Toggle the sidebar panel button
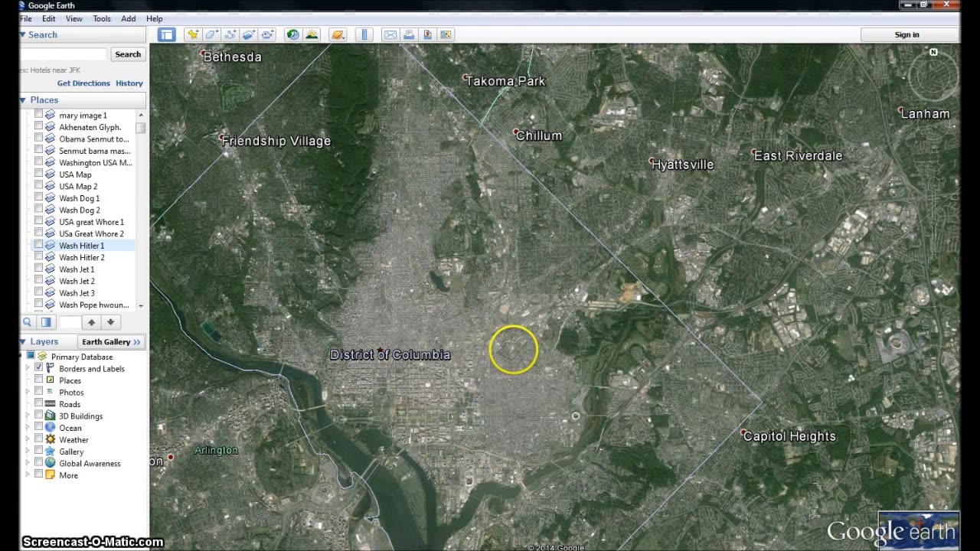The image size is (980, 551). [167, 34]
